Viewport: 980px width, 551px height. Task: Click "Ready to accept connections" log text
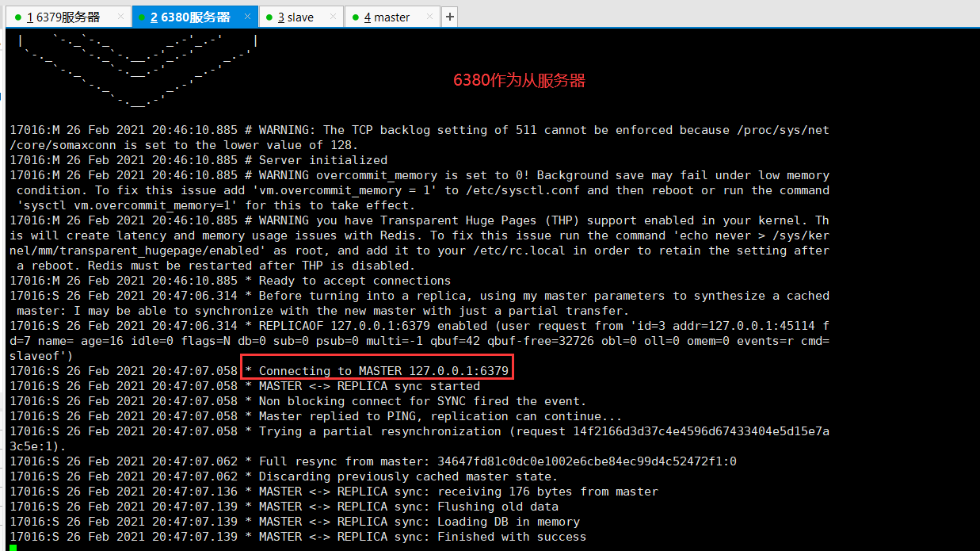pyautogui.click(x=355, y=281)
